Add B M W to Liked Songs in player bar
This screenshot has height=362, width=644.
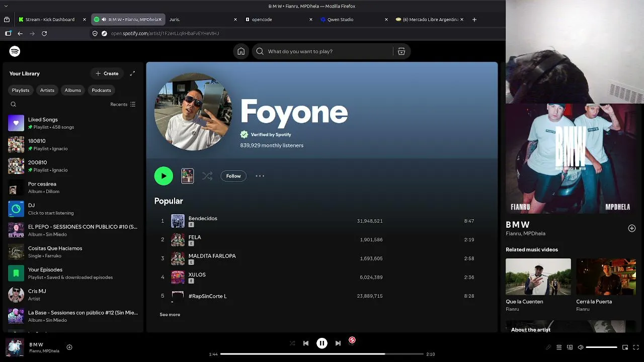(x=69, y=347)
